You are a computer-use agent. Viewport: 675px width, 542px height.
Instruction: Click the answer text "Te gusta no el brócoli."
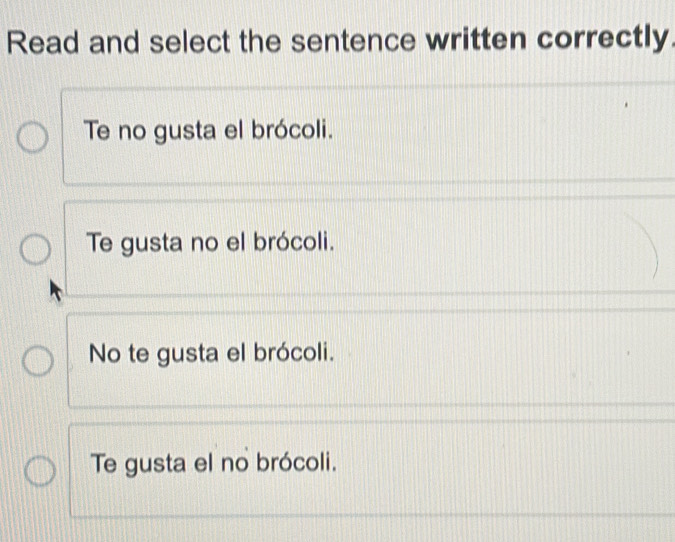coord(209,243)
